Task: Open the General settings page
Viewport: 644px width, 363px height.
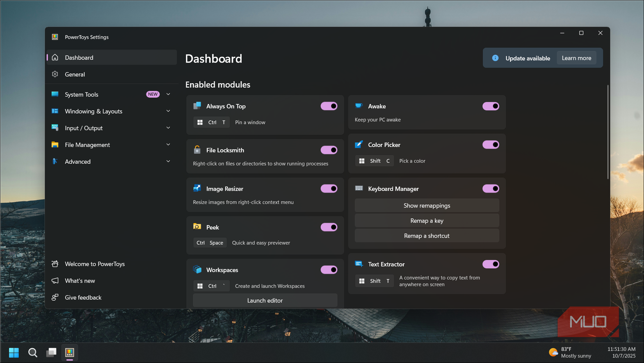Action: click(75, 74)
